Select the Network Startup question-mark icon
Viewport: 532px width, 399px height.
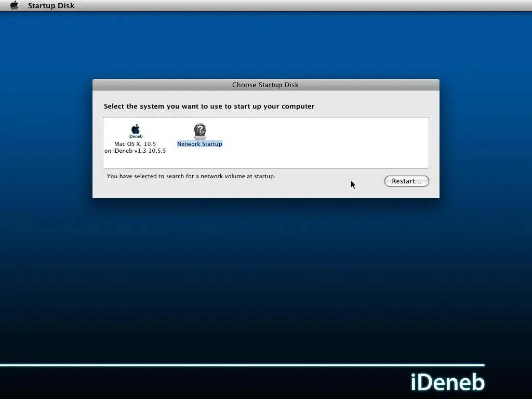200,131
